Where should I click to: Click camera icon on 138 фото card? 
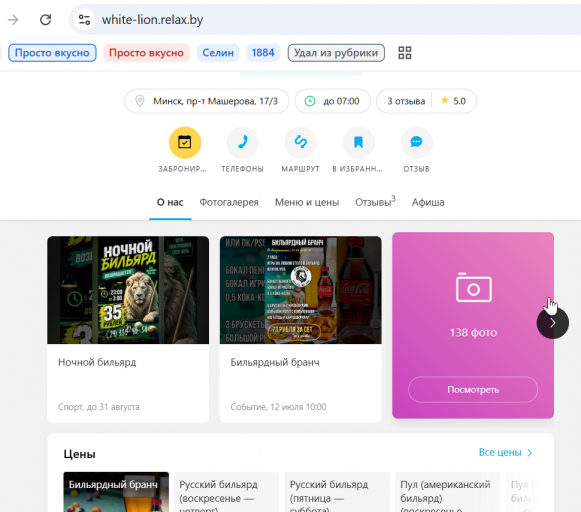click(474, 287)
